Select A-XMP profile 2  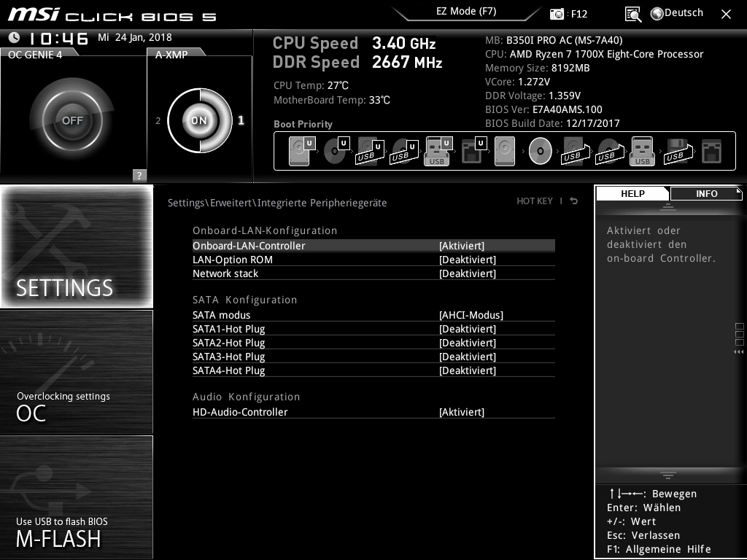pyautogui.click(x=158, y=120)
